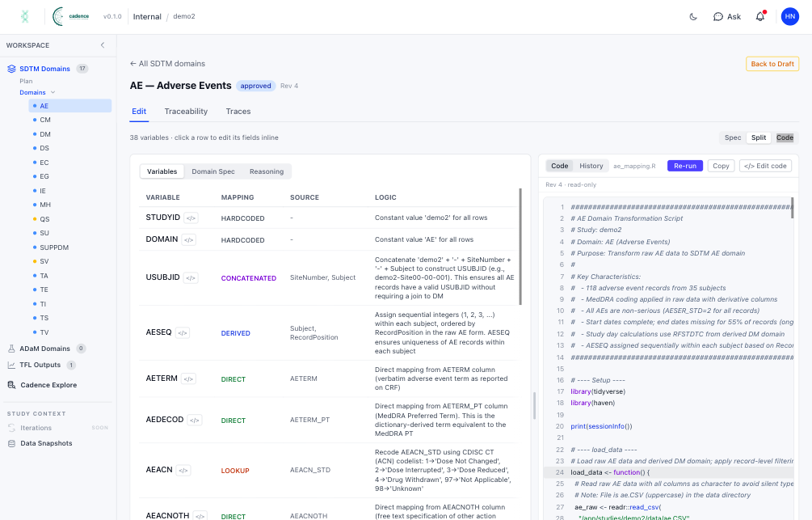
Task: Open code icon next to USUBJID
Action: (x=191, y=278)
